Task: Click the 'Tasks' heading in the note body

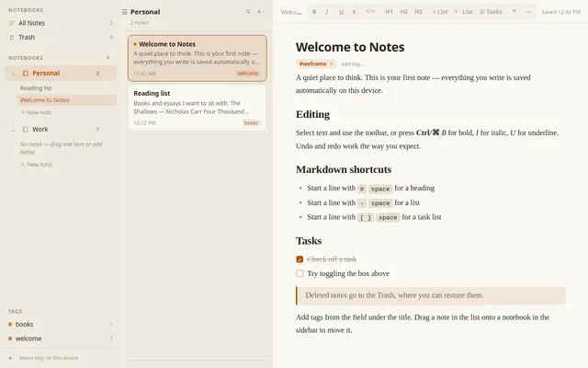Action: tap(309, 241)
